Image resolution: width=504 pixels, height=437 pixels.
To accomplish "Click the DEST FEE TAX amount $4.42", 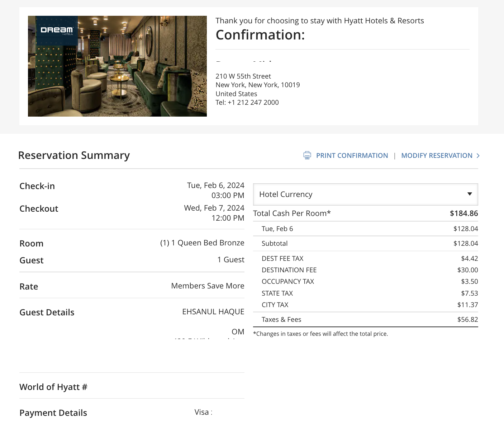I will [470, 259].
